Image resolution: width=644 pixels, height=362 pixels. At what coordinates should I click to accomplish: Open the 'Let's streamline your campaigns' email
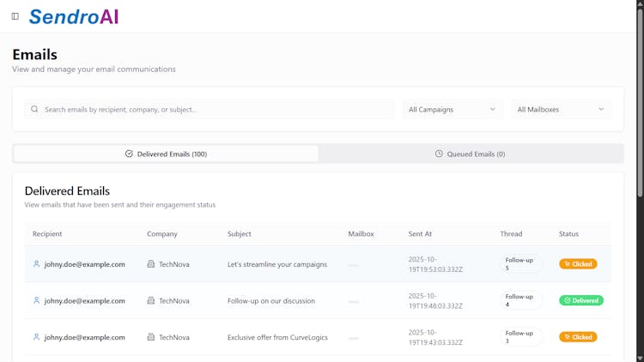pos(276,264)
